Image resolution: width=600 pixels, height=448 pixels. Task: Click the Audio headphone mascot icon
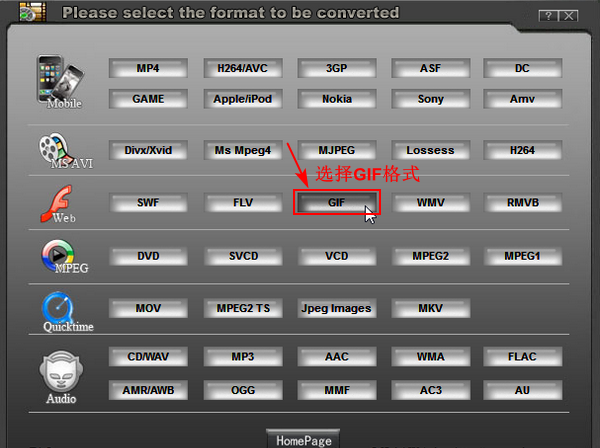61,371
